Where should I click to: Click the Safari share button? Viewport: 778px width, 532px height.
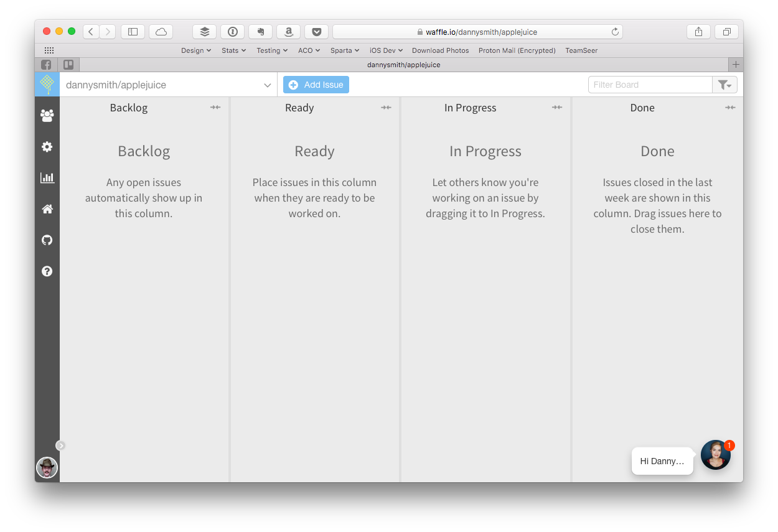[698, 32]
